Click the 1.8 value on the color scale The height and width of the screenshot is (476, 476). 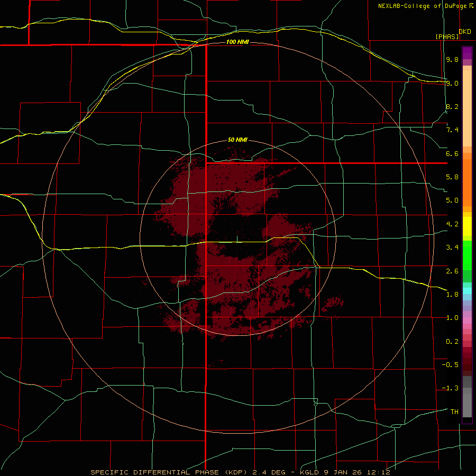click(x=452, y=295)
